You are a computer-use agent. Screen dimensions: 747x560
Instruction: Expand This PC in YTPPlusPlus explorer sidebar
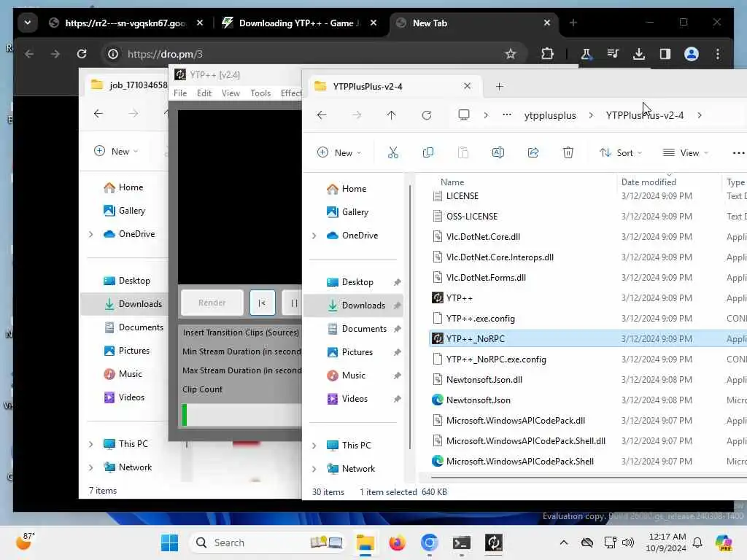(314, 446)
